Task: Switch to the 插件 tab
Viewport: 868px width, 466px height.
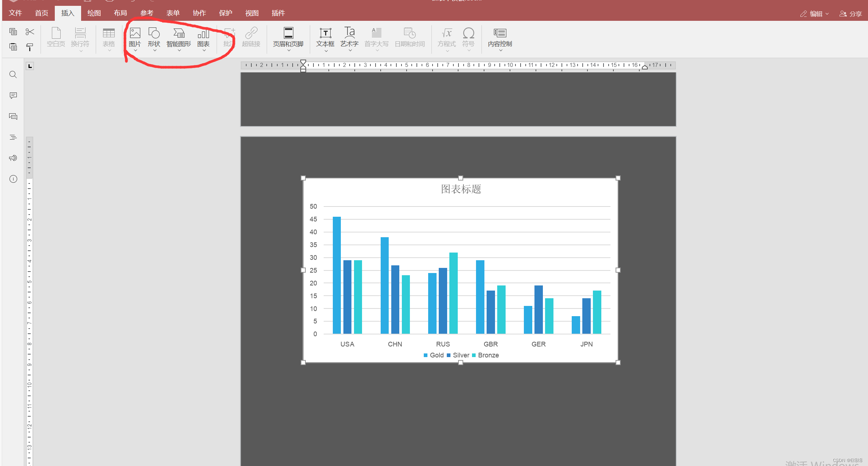Action: tap(278, 13)
